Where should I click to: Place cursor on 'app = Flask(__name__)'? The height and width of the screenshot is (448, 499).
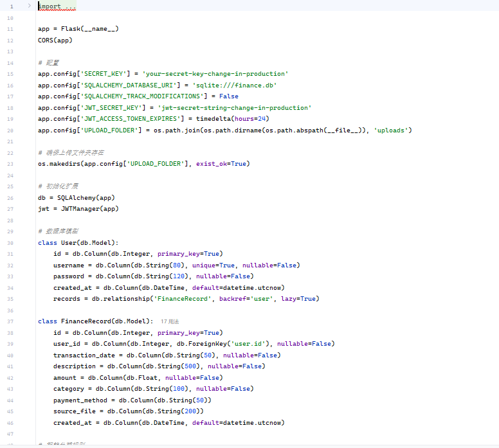click(x=78, y=29)
